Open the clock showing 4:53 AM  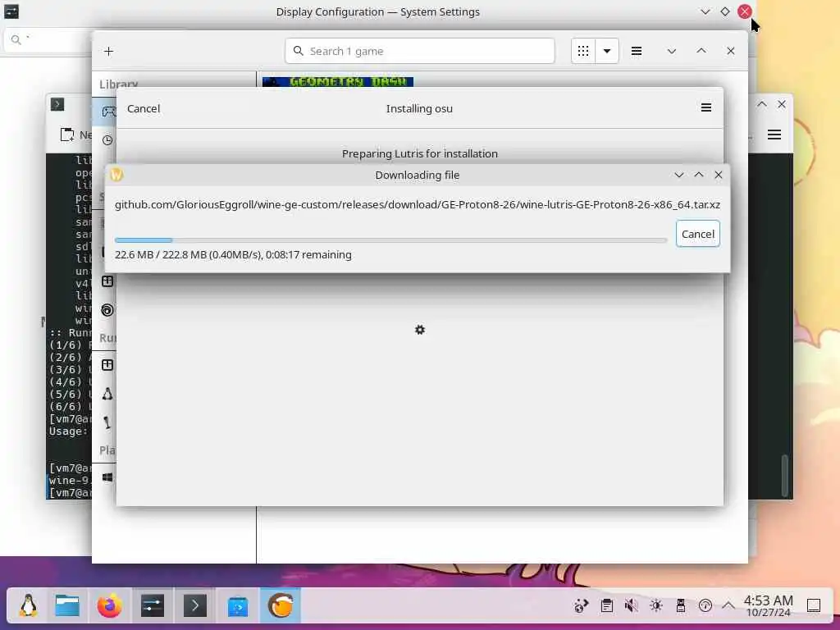click(768, 606)
